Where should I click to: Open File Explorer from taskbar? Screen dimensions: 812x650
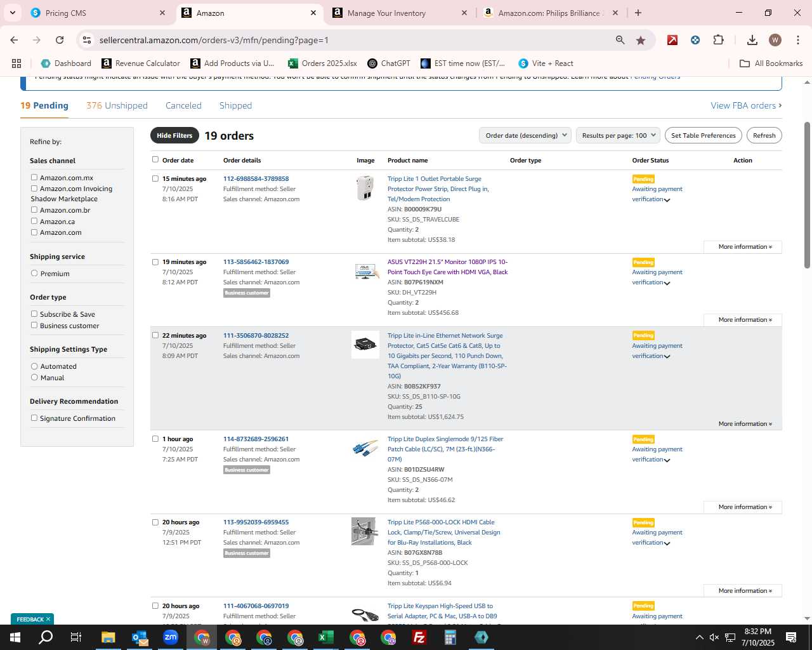[x=108, y=637]
